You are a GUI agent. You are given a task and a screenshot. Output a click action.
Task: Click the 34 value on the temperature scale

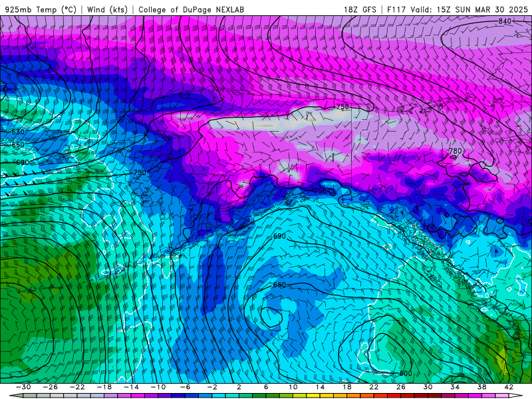pyautogui.click(x=455, y=387)
